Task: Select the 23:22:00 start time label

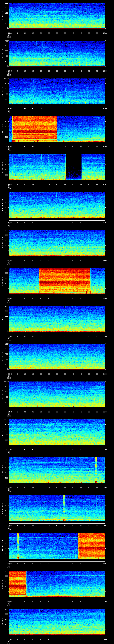Action: click(9, 336)
